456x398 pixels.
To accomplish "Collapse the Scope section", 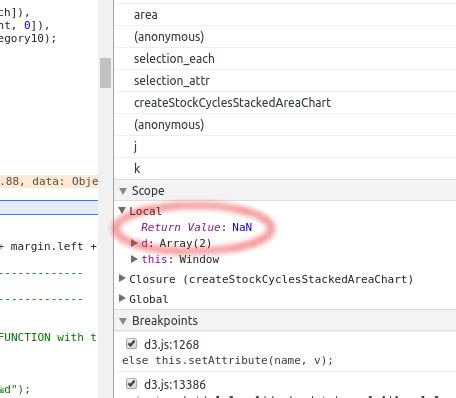I will pyautogui.click(x=123, y=191).
